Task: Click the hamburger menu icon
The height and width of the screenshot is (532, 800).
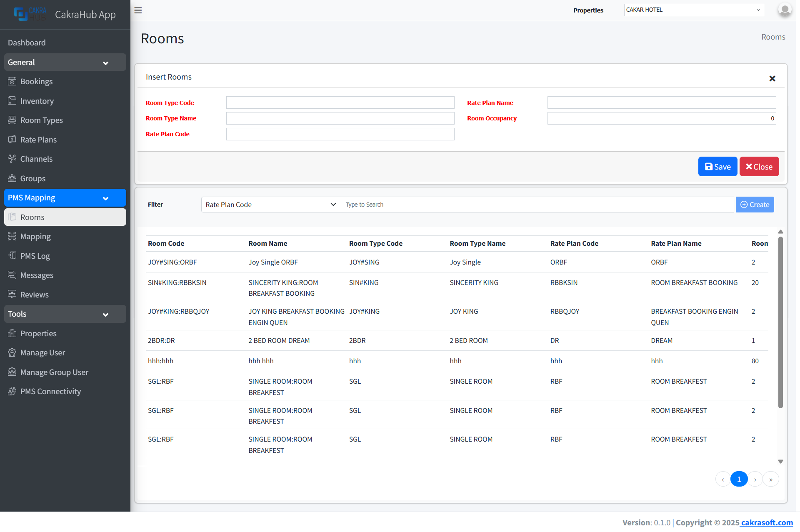Action: pos(138,10)
